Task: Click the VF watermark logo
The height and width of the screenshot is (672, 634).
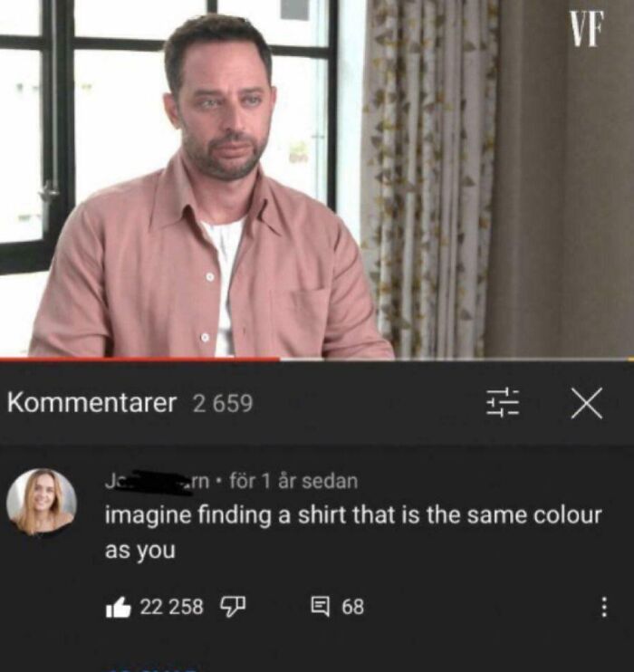Action: (x=586, y=28)
